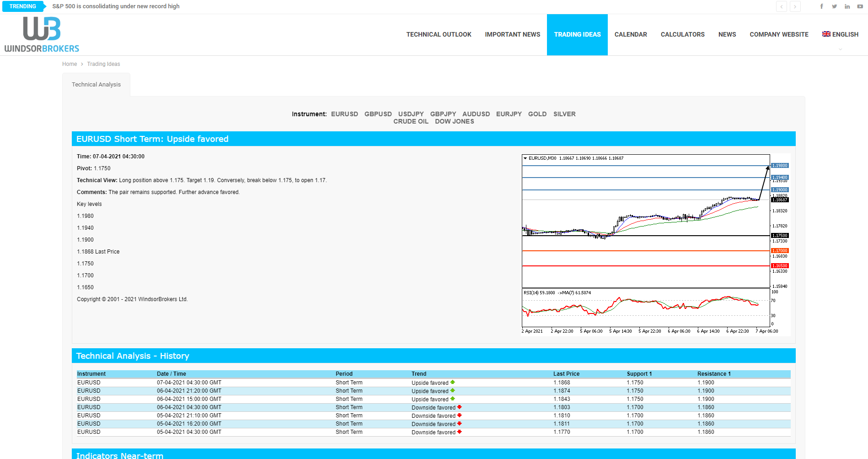The width and height of the screenshot is (868, 459).
Task: Open the ENGLISH language dropdown chevron
Action: pos(840,49)
